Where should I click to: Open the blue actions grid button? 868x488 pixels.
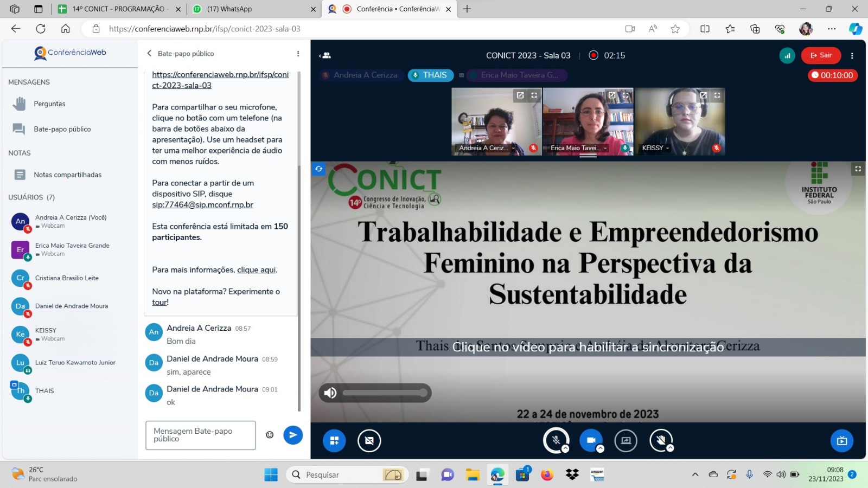(334, 440)
